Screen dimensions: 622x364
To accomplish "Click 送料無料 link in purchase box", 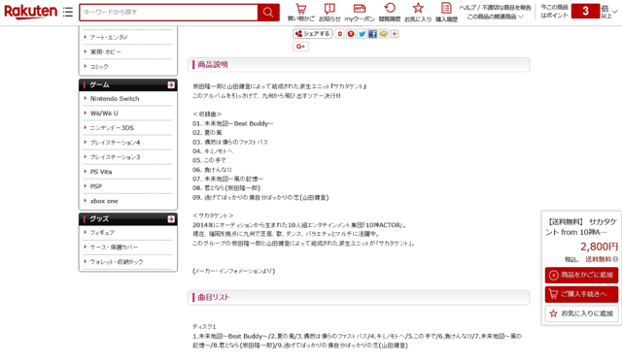I will 599,259.
